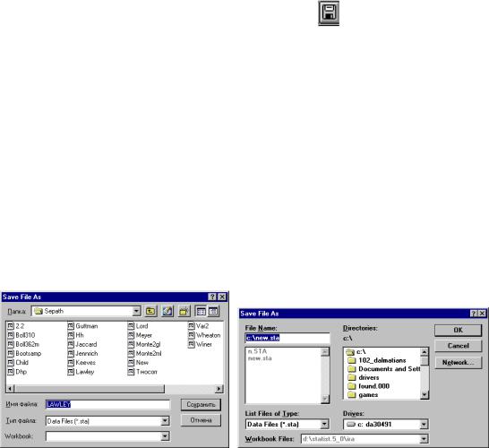The height and width of the screenshot is (448, 489).
Task: Open the Workbook Files dropdown arrow
Action: point(424,439)
